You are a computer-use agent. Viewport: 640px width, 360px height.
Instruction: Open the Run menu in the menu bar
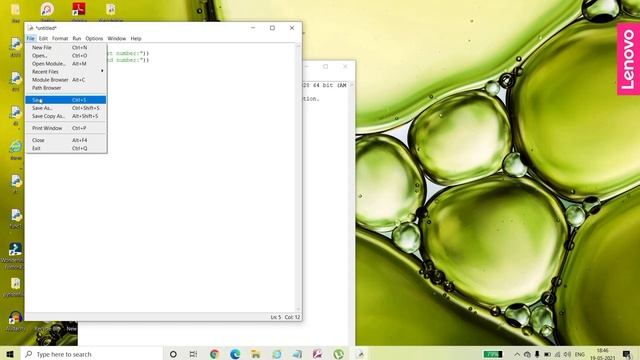pos(77,38)
